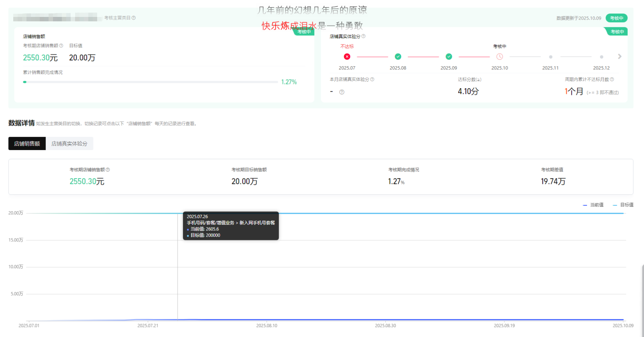Click help icon next to 考核期店铺销售额 in top card

click(x=61, y=46)
